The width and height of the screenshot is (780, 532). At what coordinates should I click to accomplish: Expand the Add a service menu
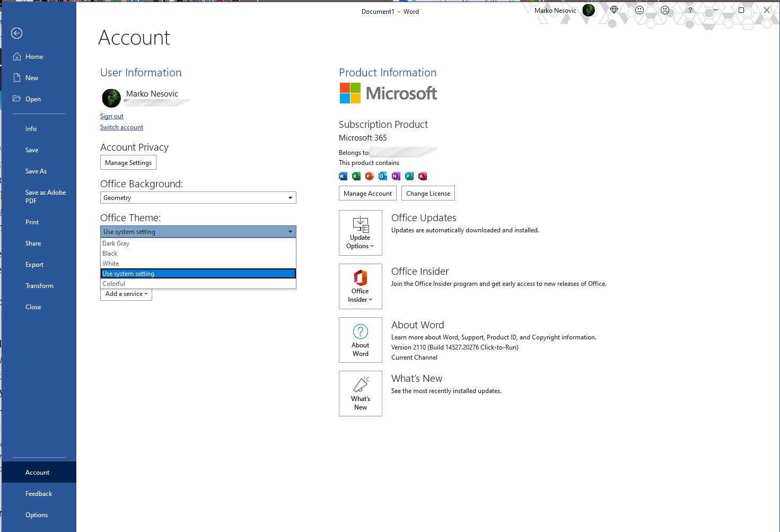(x=126, y=294)
